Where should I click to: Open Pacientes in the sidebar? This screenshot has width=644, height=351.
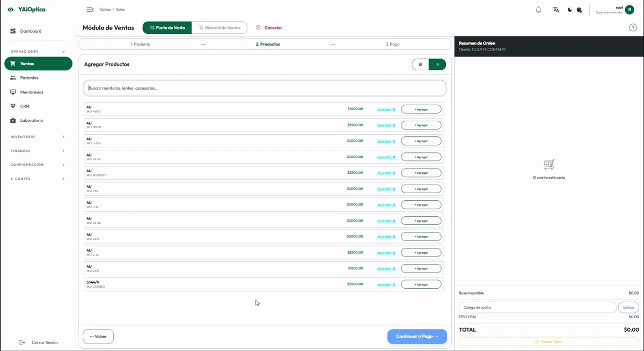pos(38,78)
